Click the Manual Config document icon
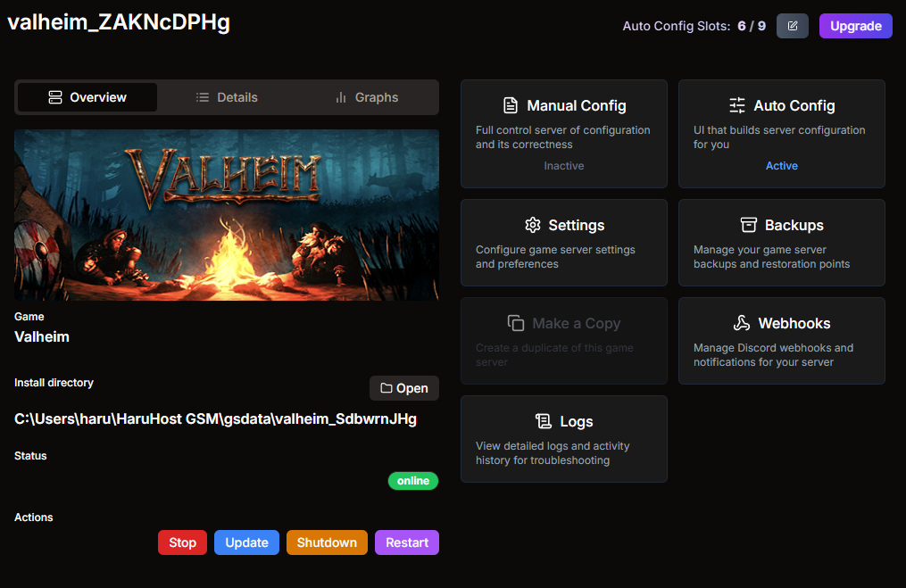906x588 pixels. 511,105
